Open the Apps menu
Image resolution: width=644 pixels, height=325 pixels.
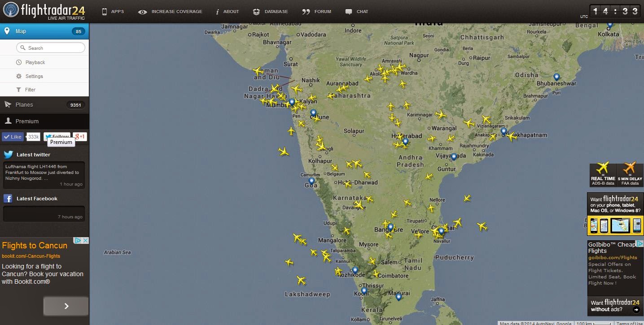tap(113, 12)
